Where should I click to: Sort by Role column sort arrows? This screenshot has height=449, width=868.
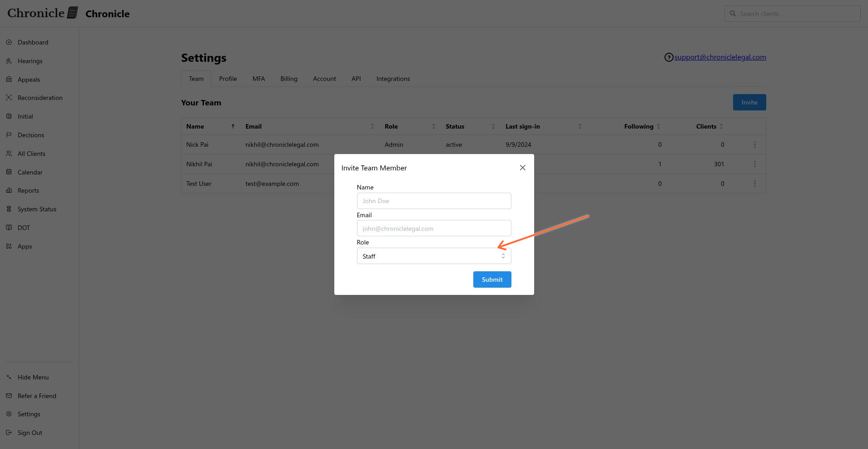point(434,126)
